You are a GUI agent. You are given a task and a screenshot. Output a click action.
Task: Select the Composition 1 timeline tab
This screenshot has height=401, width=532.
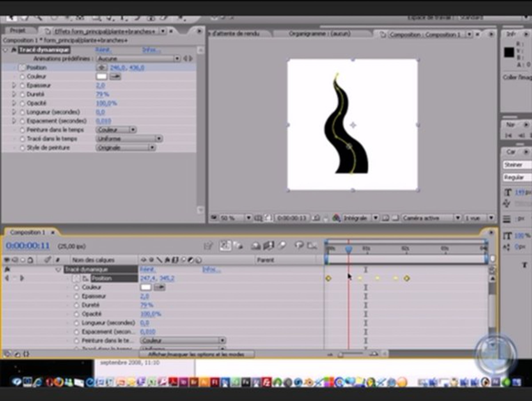(28, 232)
